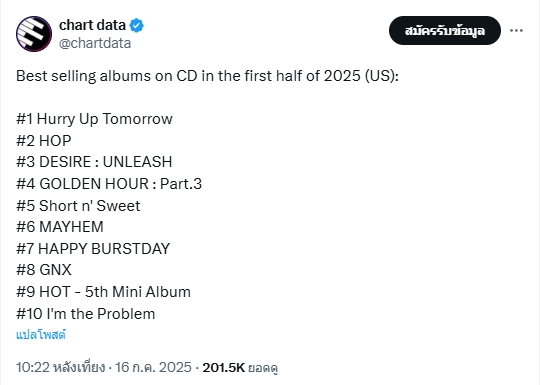Viewport: 541px width, 385px height.
Task: Click the 16 ก.ค. 2025 date
Action: tap(153, 367)
